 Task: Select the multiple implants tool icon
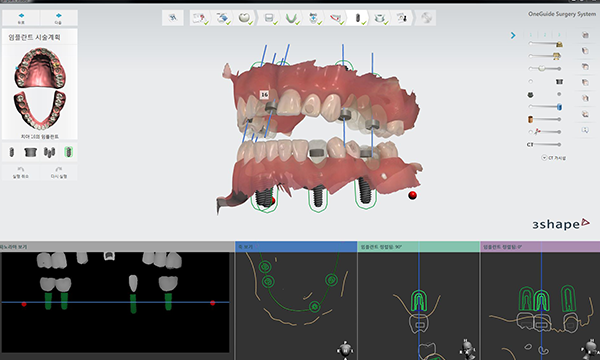pyautogui.click(x=49, y=152)
